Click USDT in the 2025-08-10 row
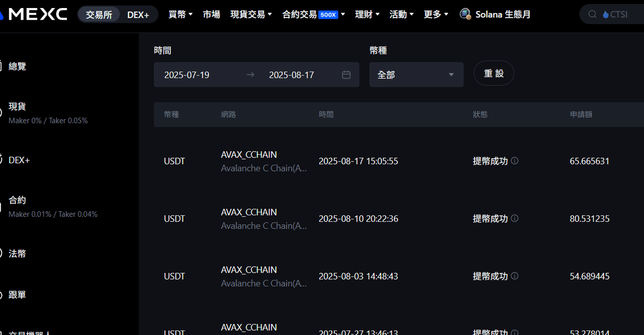The width and height of the screenshot is (644, 335). (x=174, y=219)
